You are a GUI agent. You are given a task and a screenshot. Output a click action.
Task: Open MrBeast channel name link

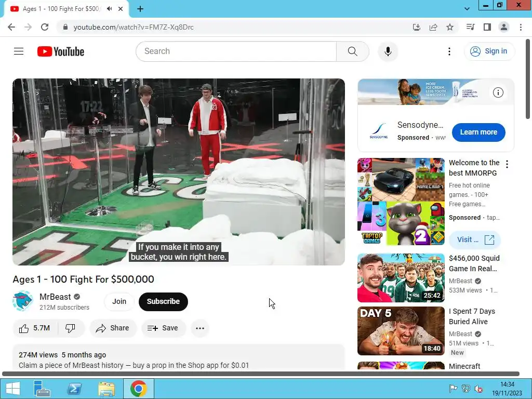pos(55,297)
